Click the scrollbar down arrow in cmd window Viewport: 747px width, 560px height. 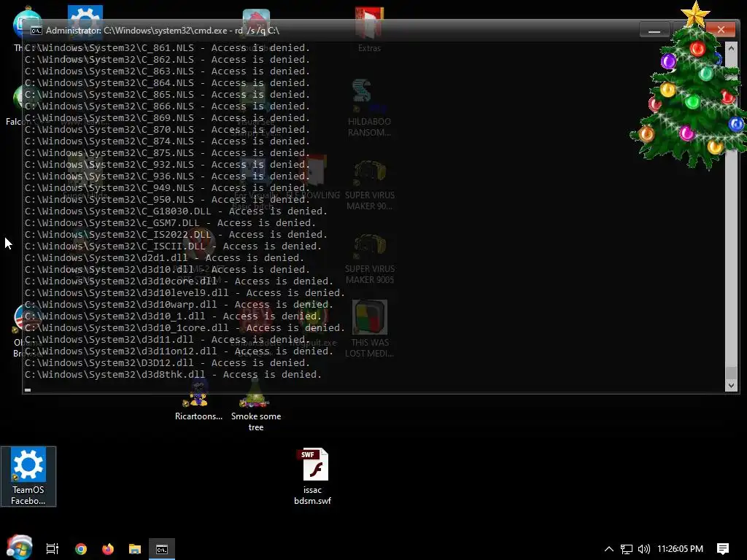(x=731, y=386)
